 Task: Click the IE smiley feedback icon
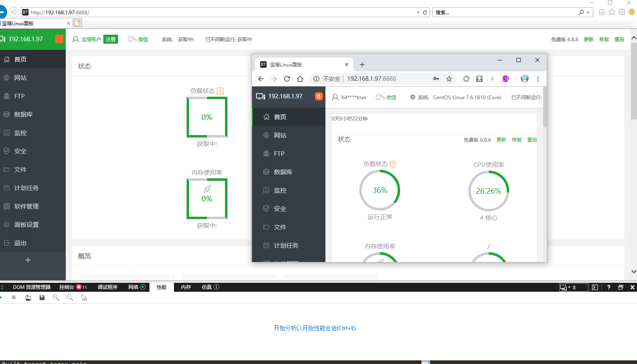pyautogui.click(x=632, y=12)
